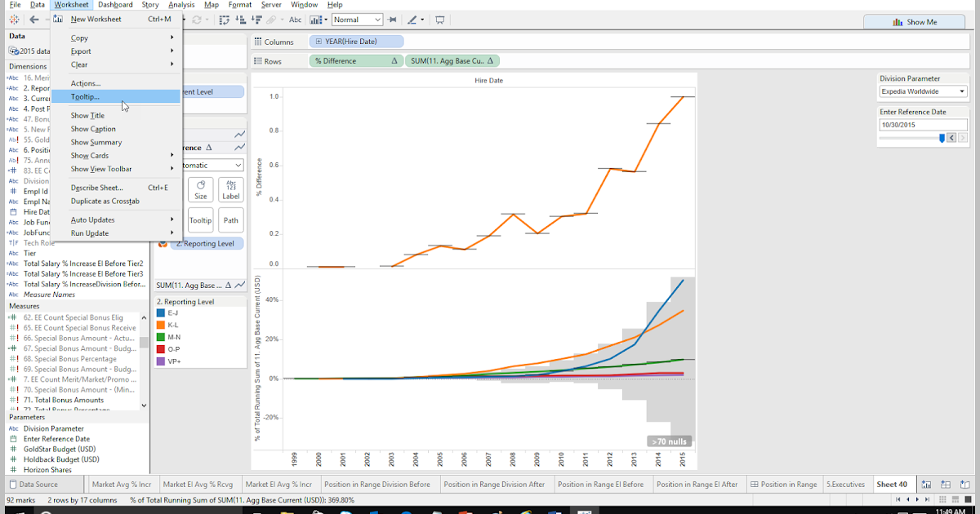The width and height of the screenshot is (980, 514).
Task: Click the Swap Rows and Columns icon
Action: click(x=224, y=20)
